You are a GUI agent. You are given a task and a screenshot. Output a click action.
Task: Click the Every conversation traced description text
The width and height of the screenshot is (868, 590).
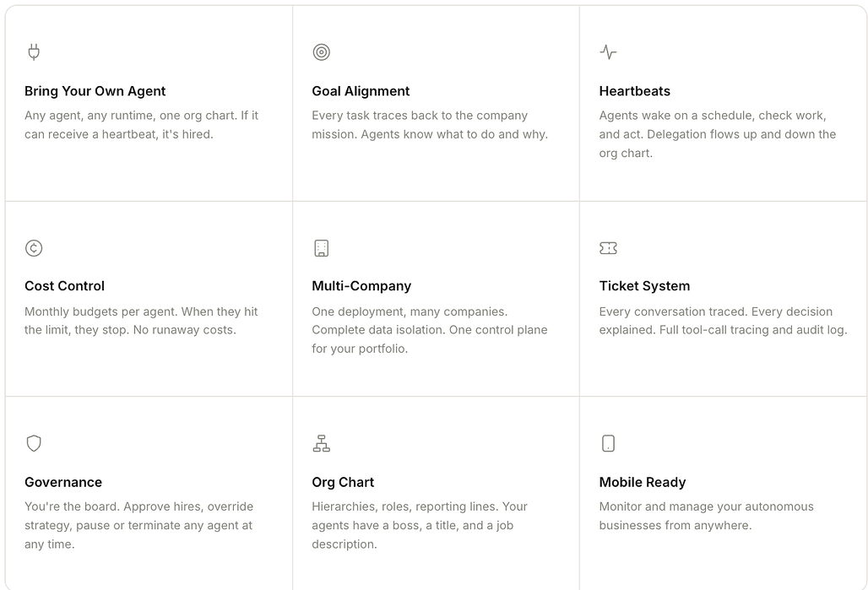click(x=723, y=321)
